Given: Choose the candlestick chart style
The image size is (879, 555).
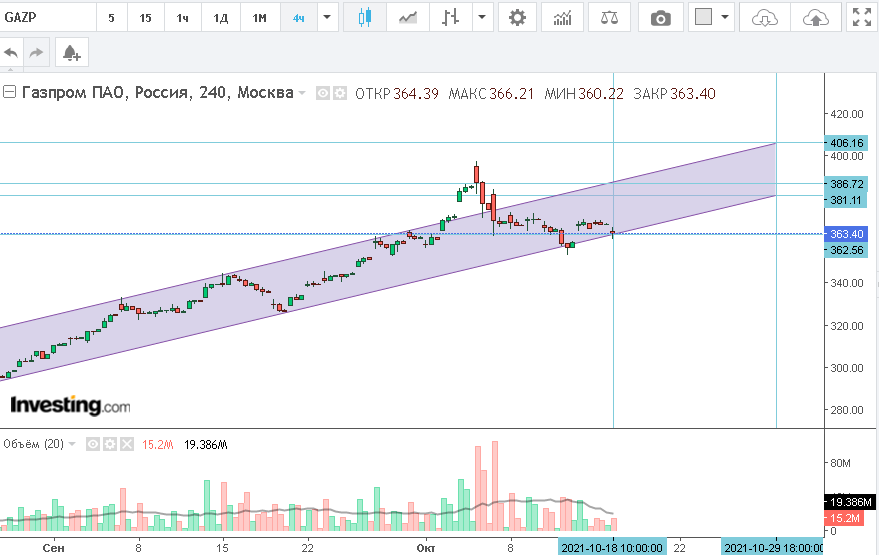Looking at the screenshot, I should [x=365, y=17].
